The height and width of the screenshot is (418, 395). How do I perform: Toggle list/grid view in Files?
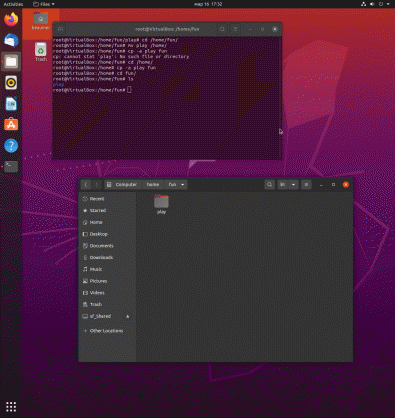click(283, 184)
